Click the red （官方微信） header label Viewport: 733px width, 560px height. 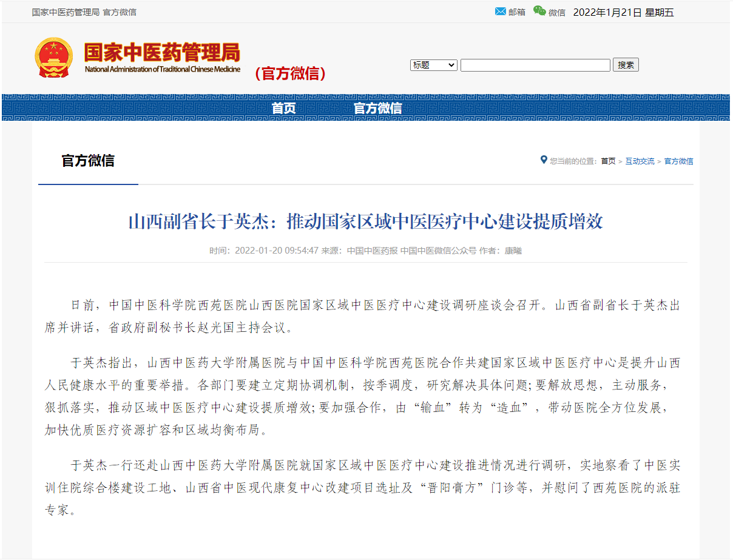click(291, 73)
